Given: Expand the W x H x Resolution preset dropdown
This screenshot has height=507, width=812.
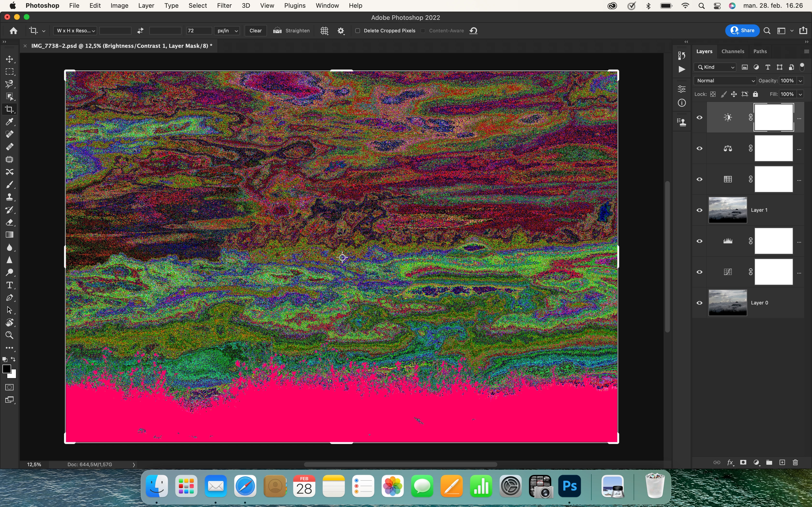Looking at the screenshot, I should pyautogui.click(x=75, y=30).
